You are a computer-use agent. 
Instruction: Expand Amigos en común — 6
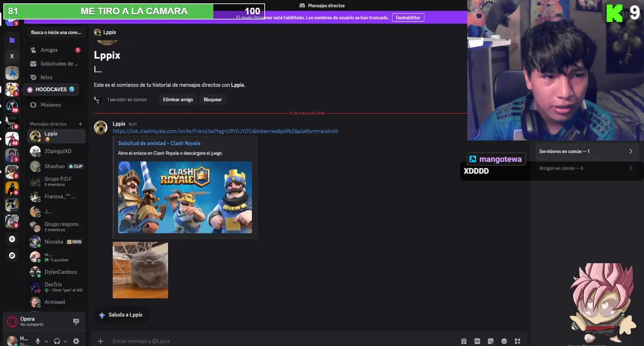point(586,168)
